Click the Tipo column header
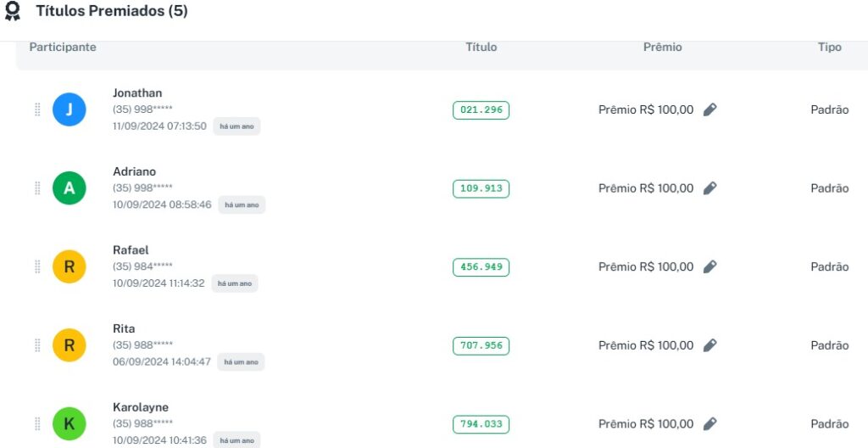 (829, 48)
